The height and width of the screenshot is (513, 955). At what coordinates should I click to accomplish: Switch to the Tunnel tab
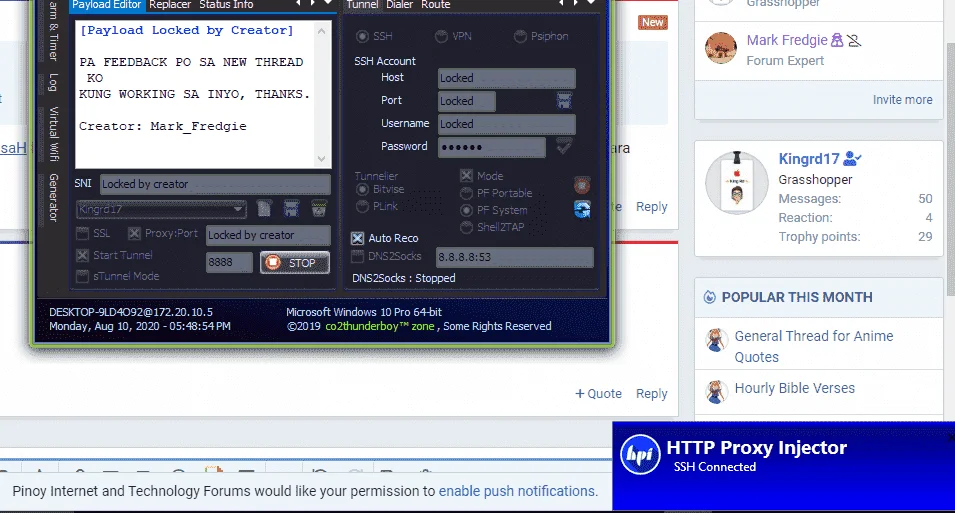pos(362,5)
